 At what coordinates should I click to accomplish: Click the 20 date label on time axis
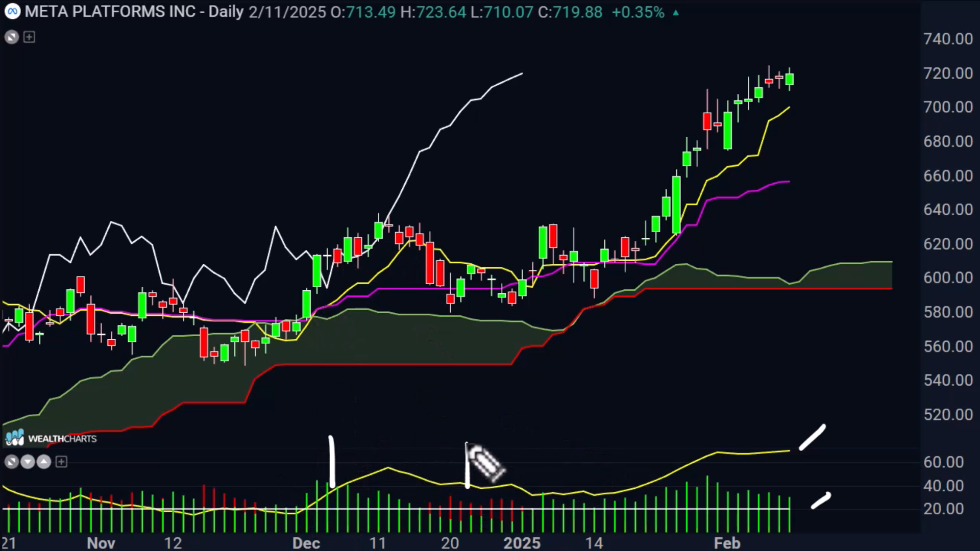(450, 543)
